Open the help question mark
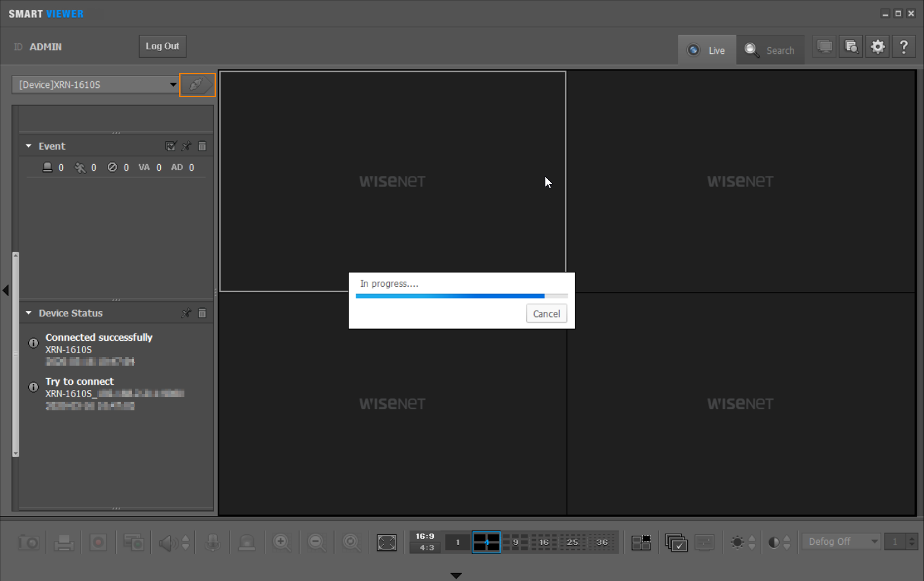The image size is (924, 581). tap(904, 47)
